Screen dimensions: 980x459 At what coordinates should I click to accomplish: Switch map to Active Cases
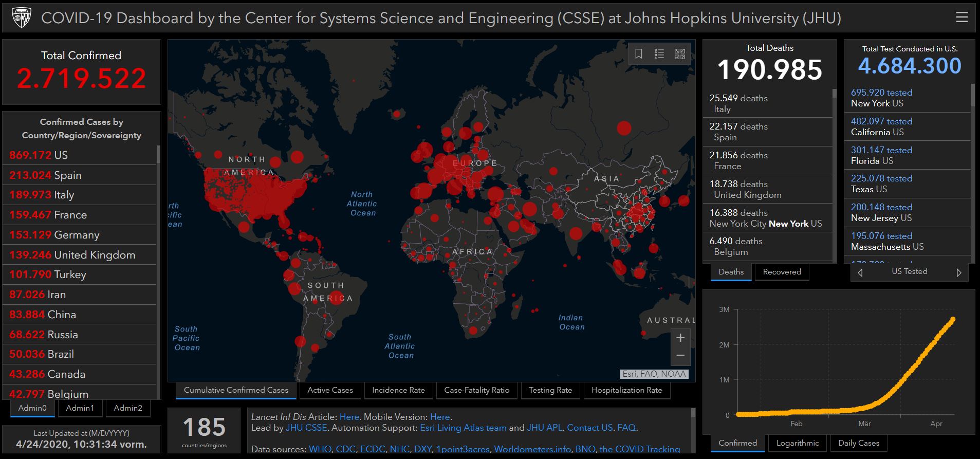coord(330,390)
